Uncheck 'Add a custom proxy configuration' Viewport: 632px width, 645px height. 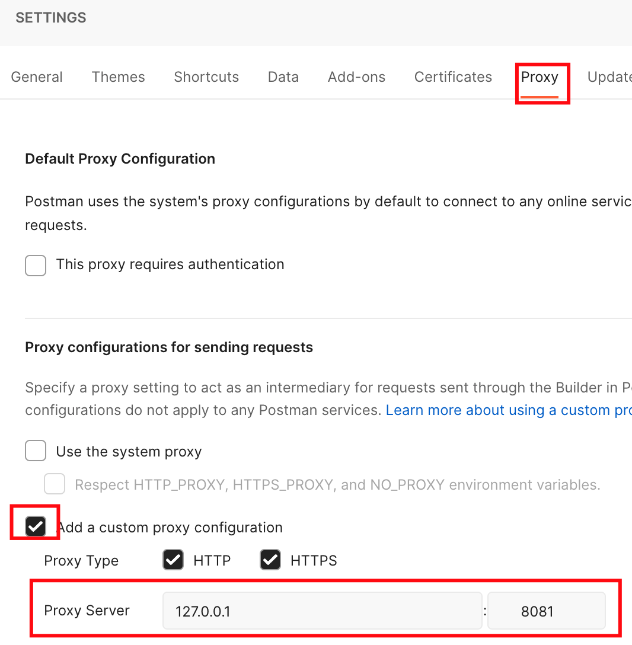tap(36, 526)
